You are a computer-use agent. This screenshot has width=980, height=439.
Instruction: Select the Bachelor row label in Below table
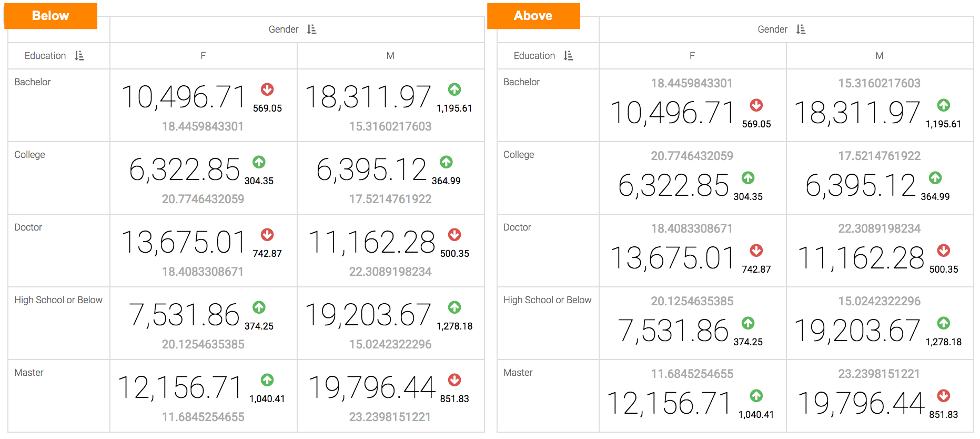click(33, 82)
